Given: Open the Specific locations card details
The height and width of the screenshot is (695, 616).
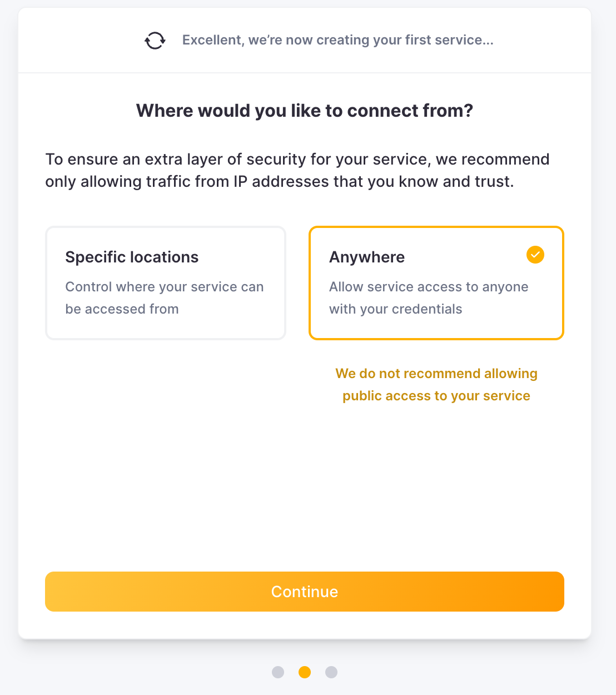Looking at the screenshot, I should point(165,282).
